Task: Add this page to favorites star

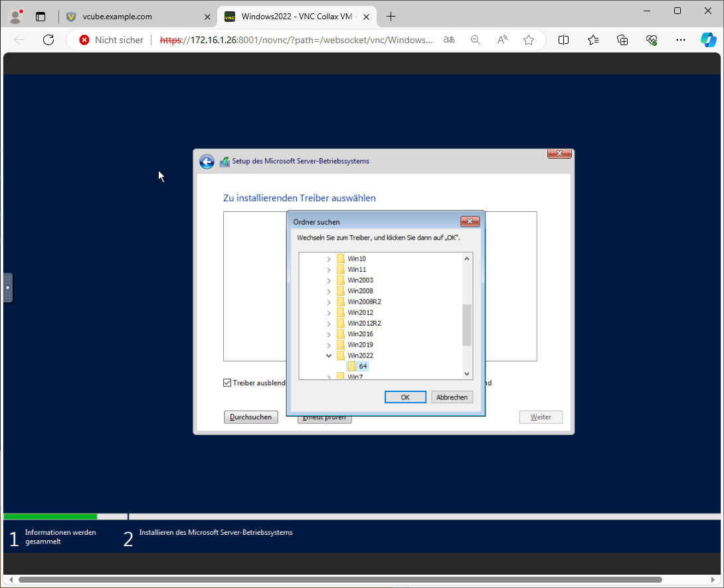Action: (x=529, y=40)
